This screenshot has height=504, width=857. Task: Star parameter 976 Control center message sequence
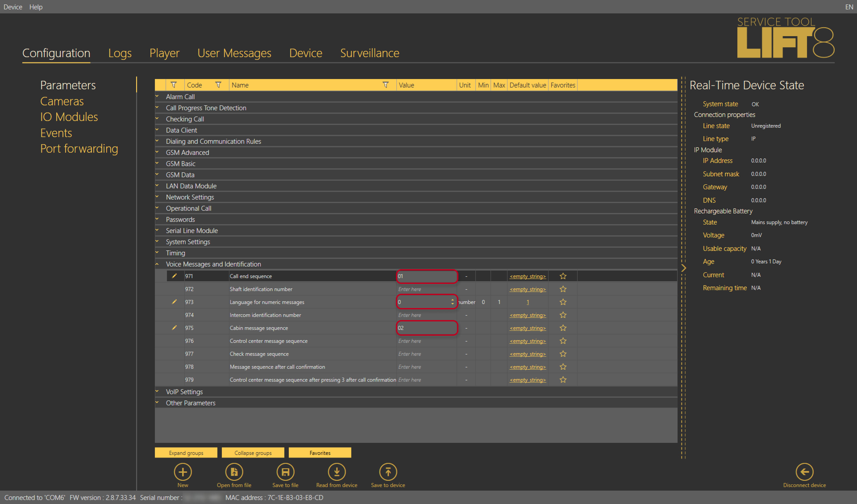click(563, 341)
